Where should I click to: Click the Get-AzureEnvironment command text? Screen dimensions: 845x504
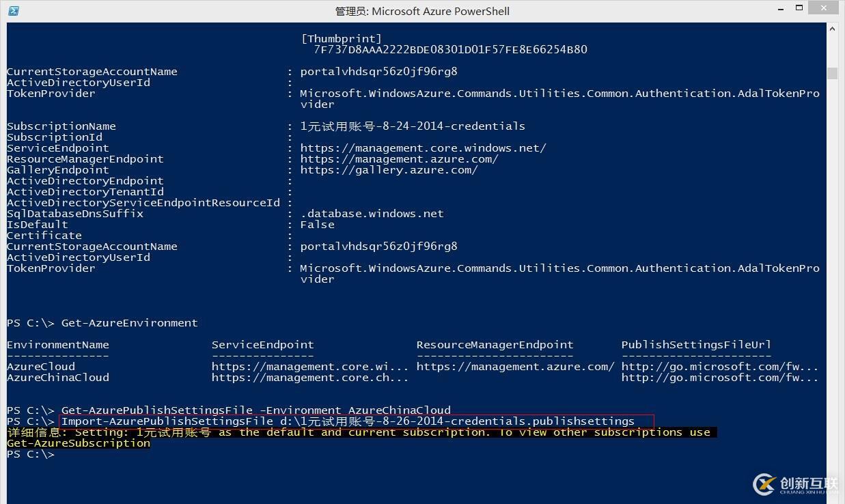point(130,323)
